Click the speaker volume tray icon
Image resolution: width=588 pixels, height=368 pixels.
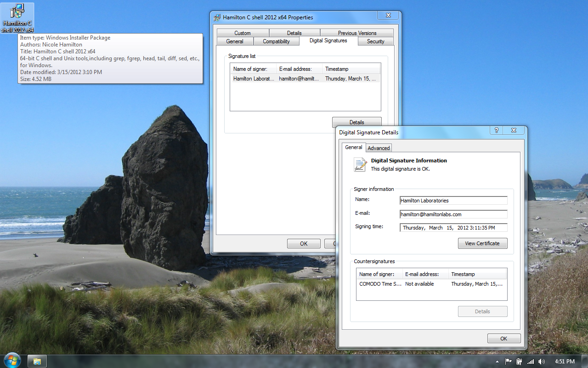[x=542, y=362]
